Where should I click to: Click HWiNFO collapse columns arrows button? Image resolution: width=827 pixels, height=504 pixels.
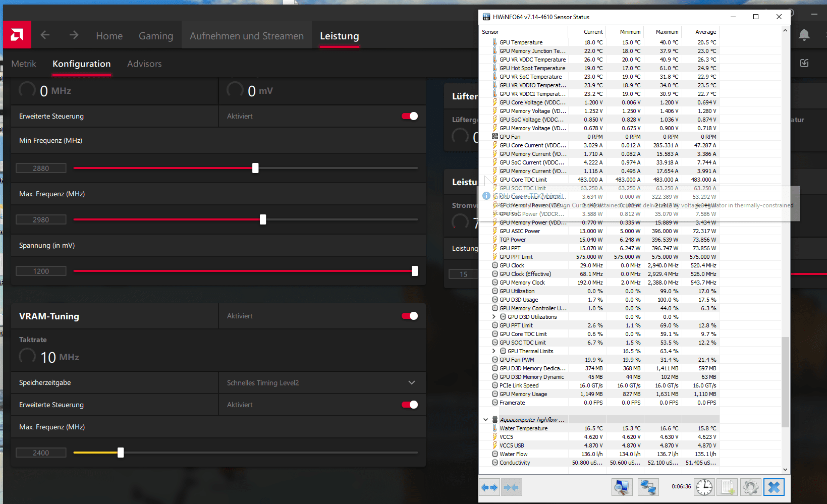pyautogui.click(x=511, y=487)
